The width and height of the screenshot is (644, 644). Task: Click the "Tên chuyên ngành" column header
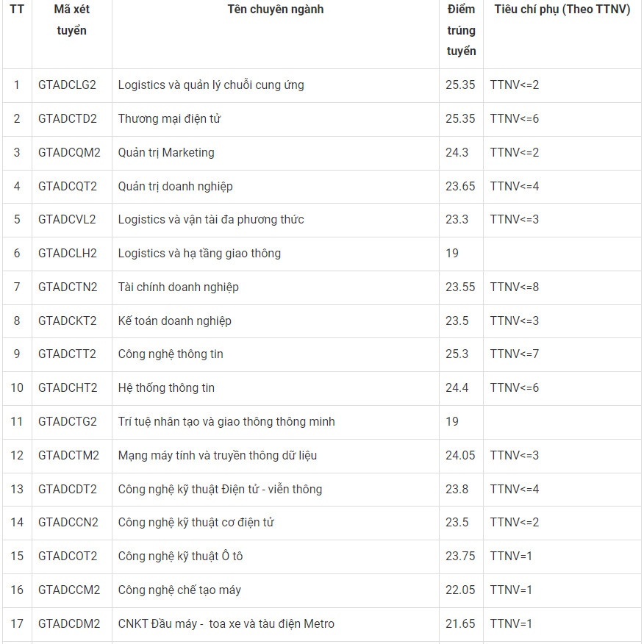275,10
